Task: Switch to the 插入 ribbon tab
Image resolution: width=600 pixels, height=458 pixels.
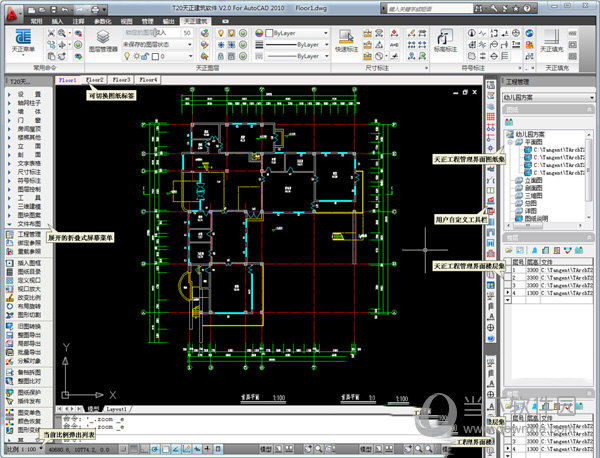Action: (57, 21)
